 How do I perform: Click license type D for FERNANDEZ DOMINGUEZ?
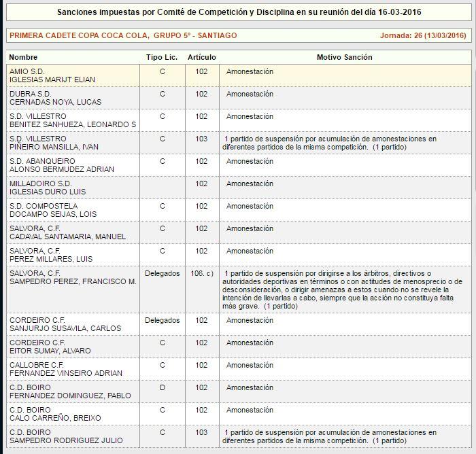click(x=163, y=388)
